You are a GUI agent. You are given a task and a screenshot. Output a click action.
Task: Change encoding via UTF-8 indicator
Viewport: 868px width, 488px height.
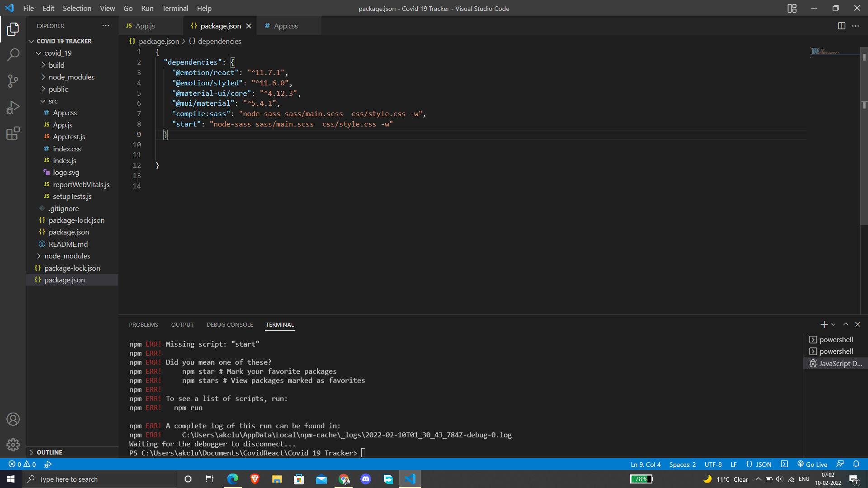713,464
